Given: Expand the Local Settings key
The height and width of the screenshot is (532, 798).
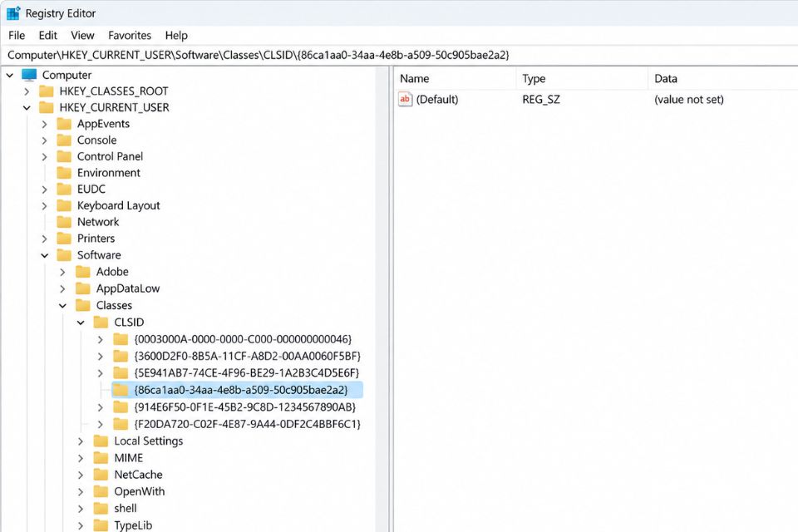Looking at the screenshot, I should [81, 441].
